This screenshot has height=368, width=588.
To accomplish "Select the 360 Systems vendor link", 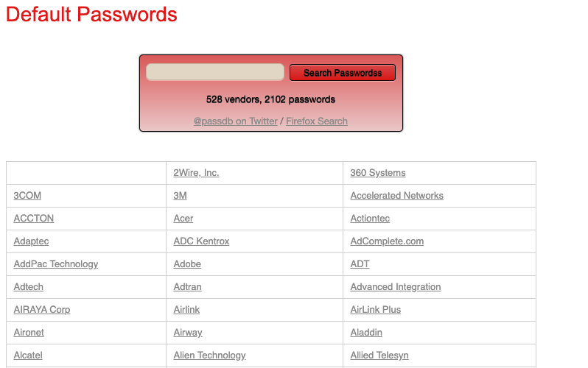I will point(378,173).
